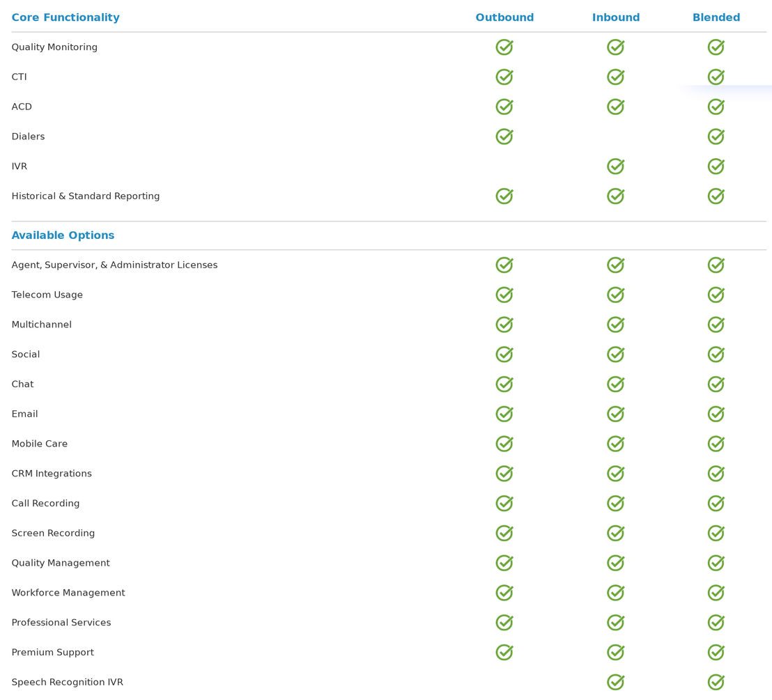Click the Blended checkmark for Telecom Usage
Image resolution: width=772 pixels, height=700 pixels.
coord(716,295)
